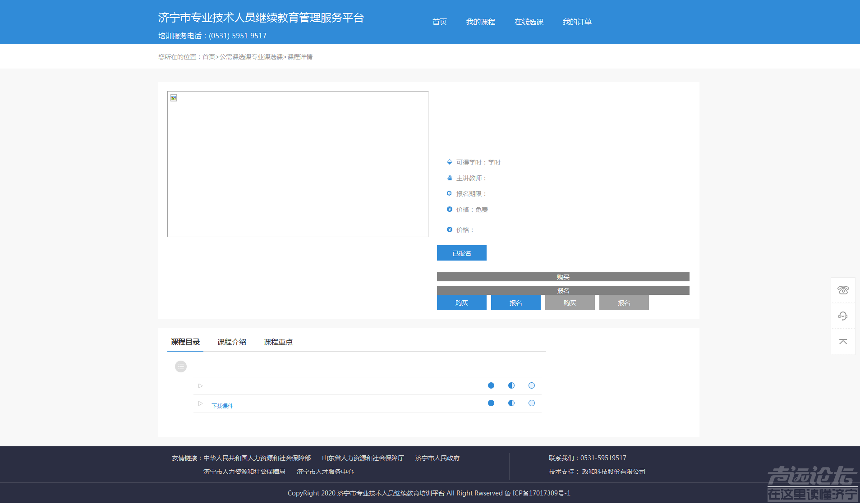This screenshot has height=504, width=860.
Task: Open 山东省人力资源和社会保障厅 footer link
Action: 363,458
